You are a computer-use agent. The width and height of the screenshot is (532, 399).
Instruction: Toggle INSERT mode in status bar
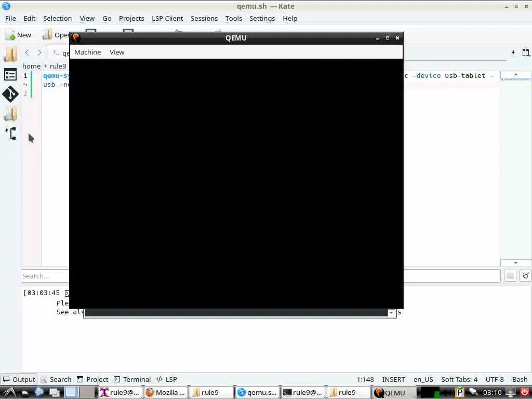coord(394,379)
